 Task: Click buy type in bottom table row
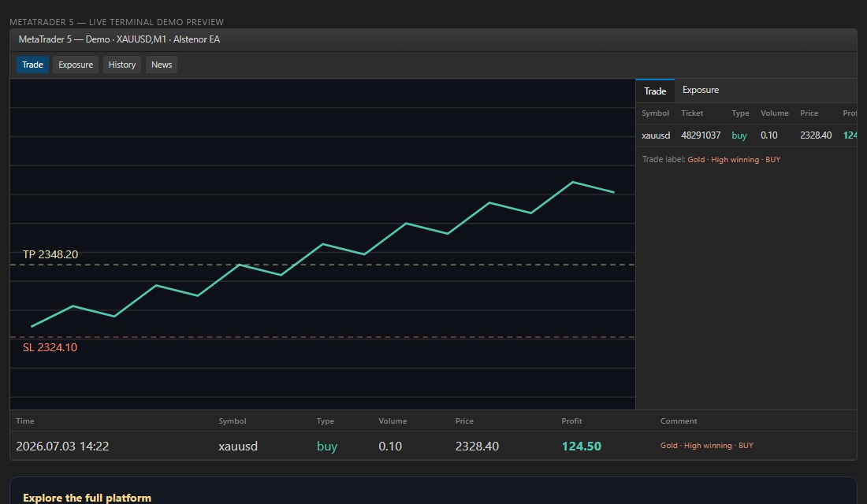pyautogui.click(x=327, y=447)
